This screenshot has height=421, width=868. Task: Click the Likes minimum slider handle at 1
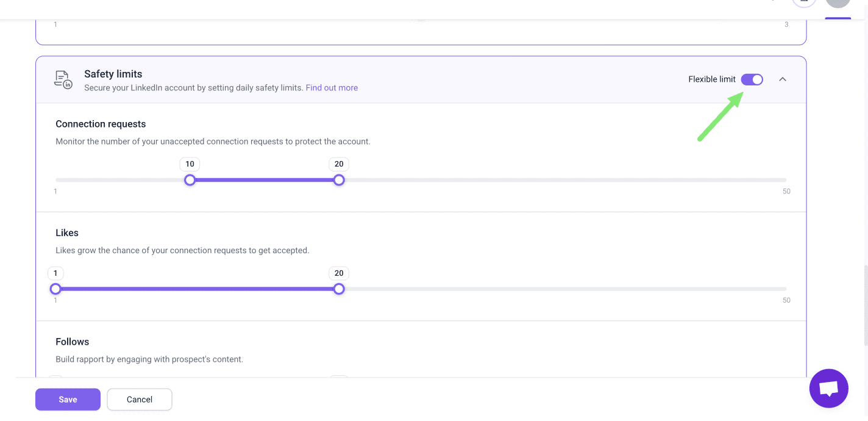[x=55, y=289]
